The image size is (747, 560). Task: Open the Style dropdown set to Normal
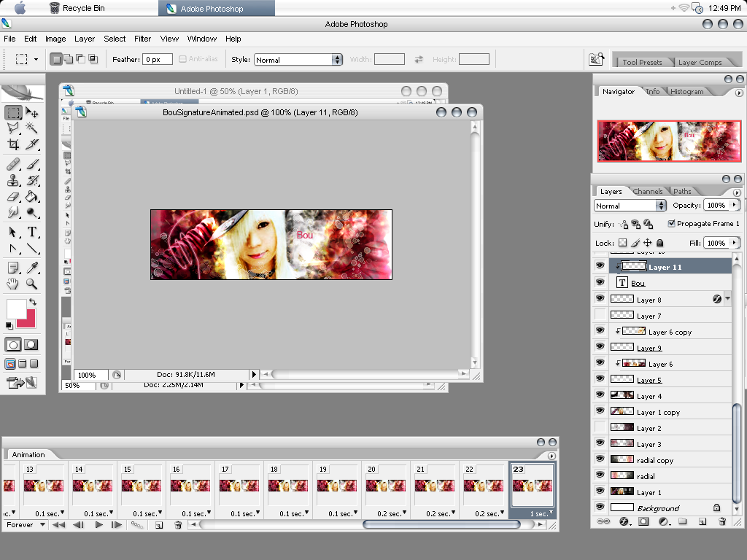click(298, 60)
